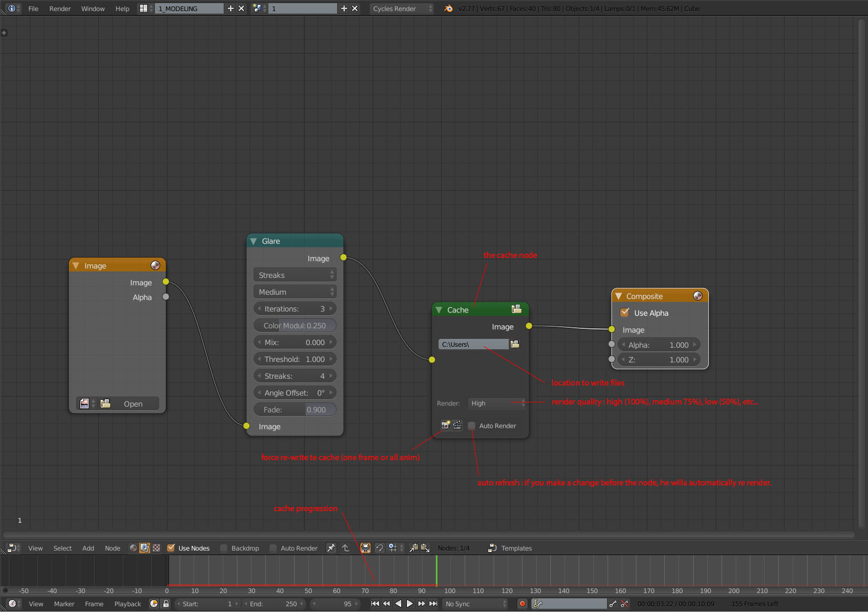Click the Fade slider in Glare node
Viewport: 868px width, 612px height.
point(295,409)
